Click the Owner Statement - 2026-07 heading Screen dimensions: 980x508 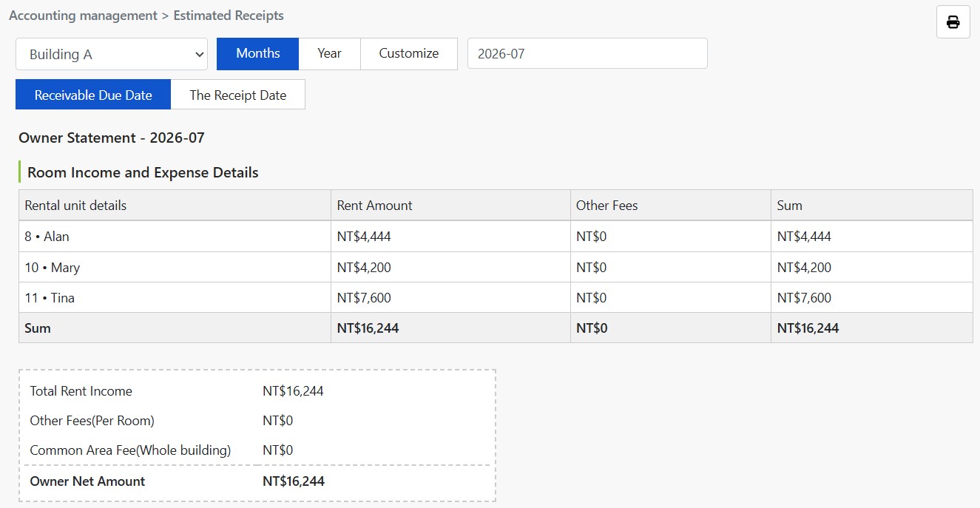112,138
